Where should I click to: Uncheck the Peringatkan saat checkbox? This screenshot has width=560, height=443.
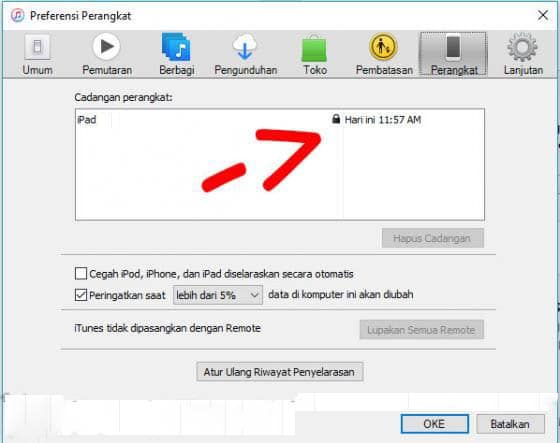pos(81,295)
